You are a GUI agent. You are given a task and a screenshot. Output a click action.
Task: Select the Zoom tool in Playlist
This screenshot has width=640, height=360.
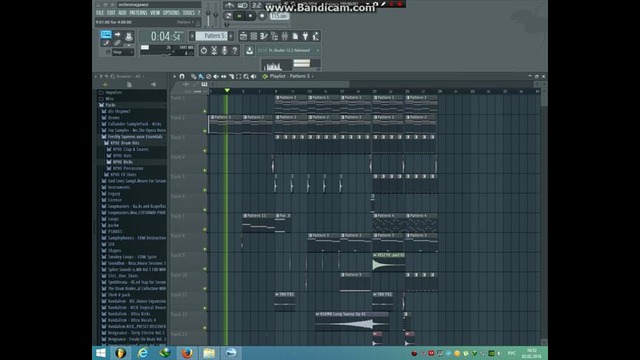246,76
